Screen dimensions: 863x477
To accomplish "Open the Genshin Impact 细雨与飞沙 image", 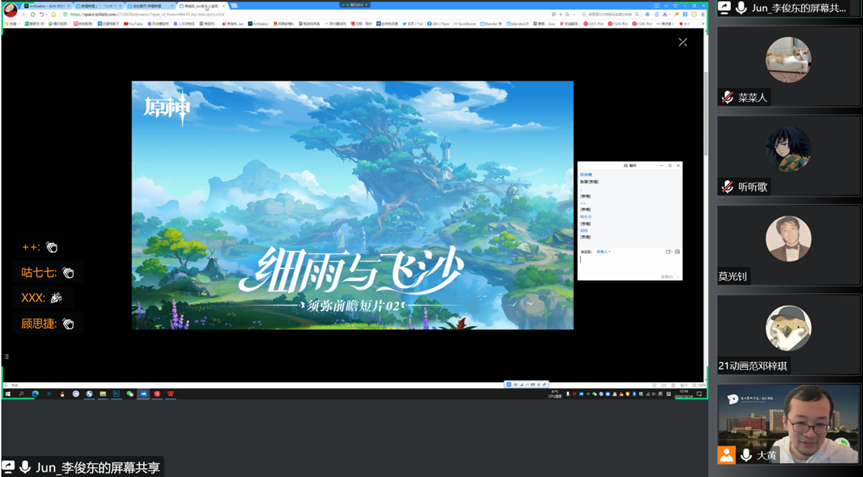I will pos(352,205).
